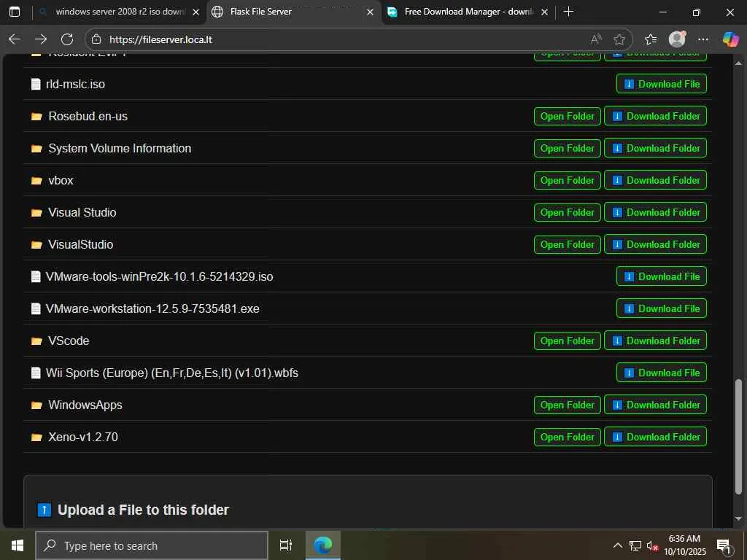
Task: Open Folder for vbox
Action: point(567,180)
